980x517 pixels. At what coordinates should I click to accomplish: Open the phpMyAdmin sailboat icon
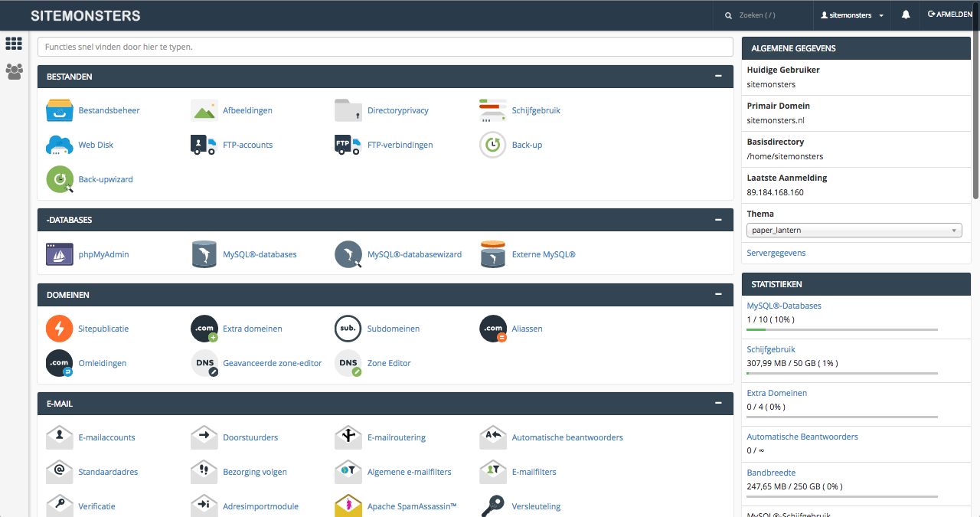point(60,254)
